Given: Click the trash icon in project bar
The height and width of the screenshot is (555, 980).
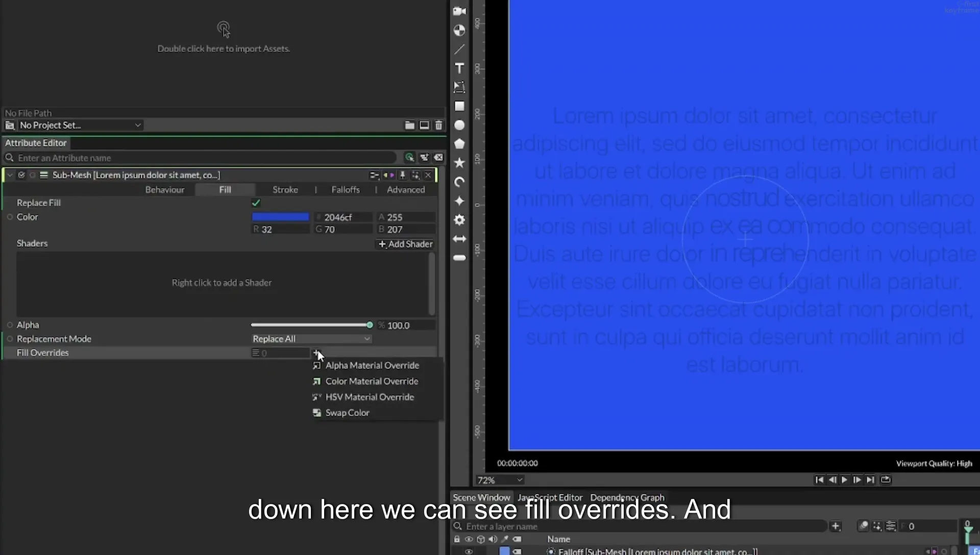Looking at the screenshot, I should [x=438, y=125].
